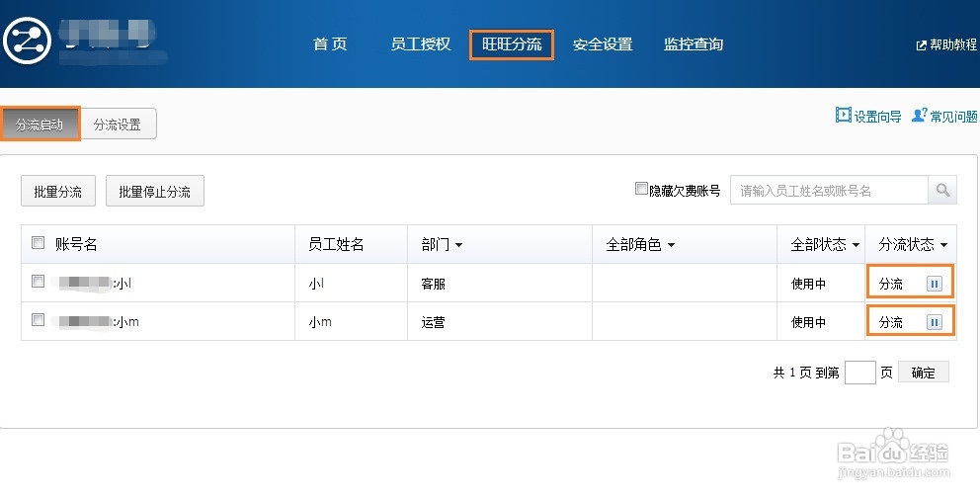Pause diversion for account 小m
The height and width of the screenshot is (500, 980).
pyautogui.click(x=934, y=322)
